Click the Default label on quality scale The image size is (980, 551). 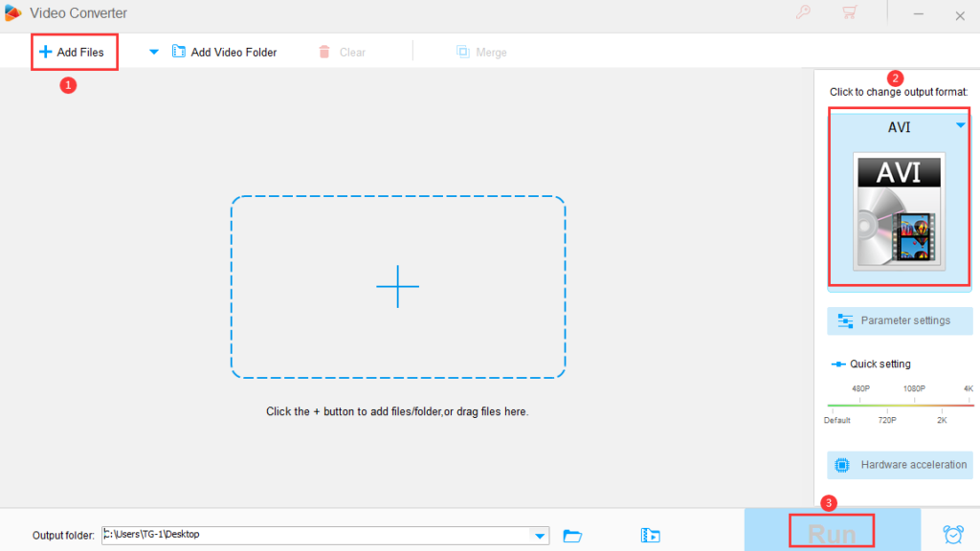(836, 421)
